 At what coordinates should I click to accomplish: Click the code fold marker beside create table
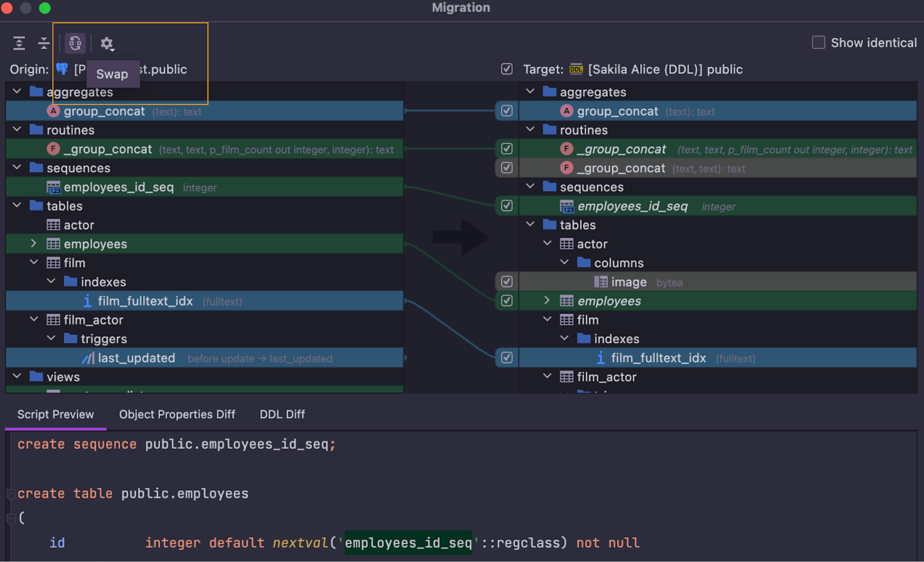coord(11,494)
